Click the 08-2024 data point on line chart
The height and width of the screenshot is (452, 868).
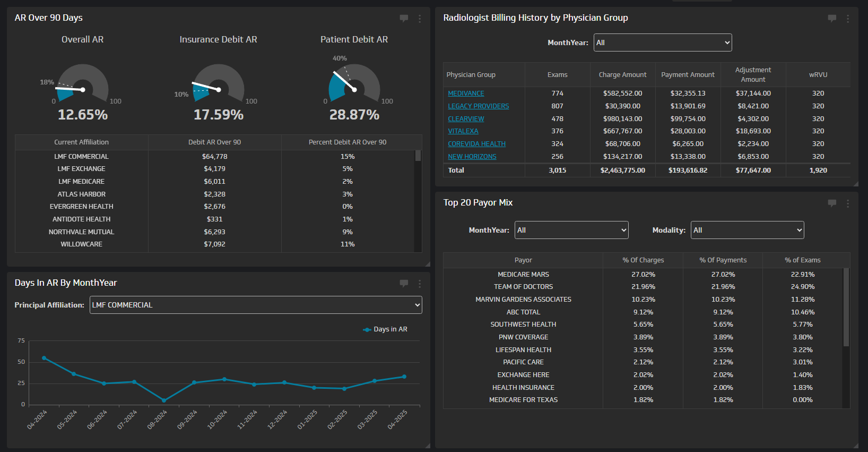tap(164, 400)
